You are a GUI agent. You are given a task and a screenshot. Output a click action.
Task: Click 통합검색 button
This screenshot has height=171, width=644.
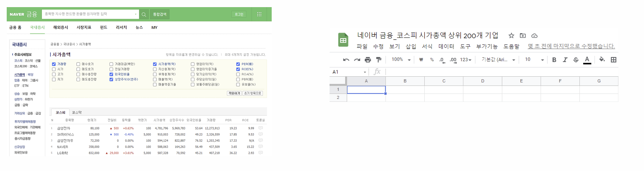coord(160,14)
